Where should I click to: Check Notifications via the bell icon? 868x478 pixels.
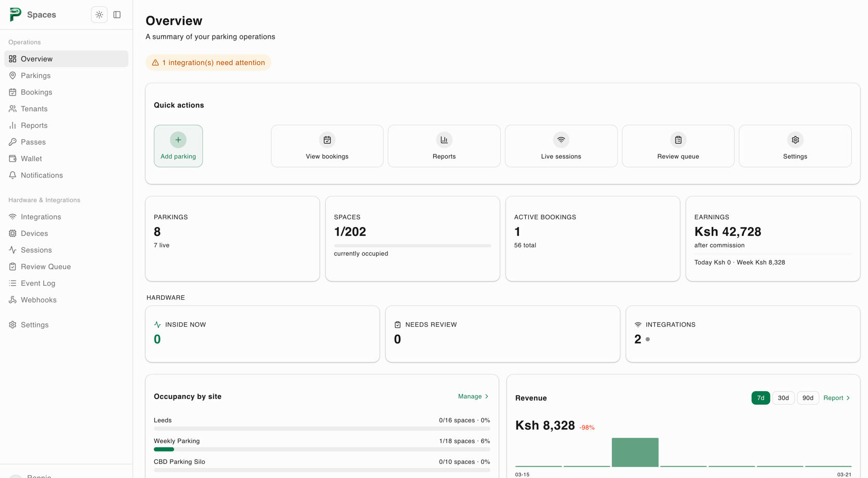point(12,175)
